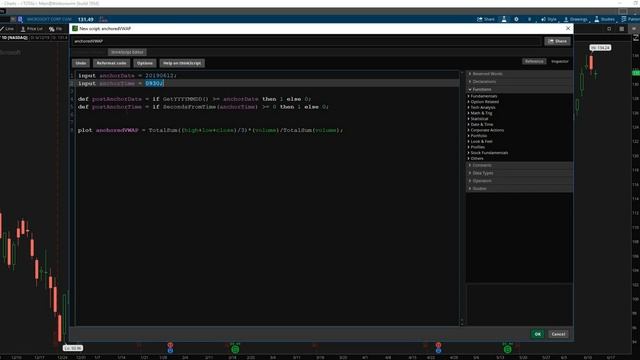Expand the Tech Analysis function group
Screen dimensions: 640x360
[483, 108]
